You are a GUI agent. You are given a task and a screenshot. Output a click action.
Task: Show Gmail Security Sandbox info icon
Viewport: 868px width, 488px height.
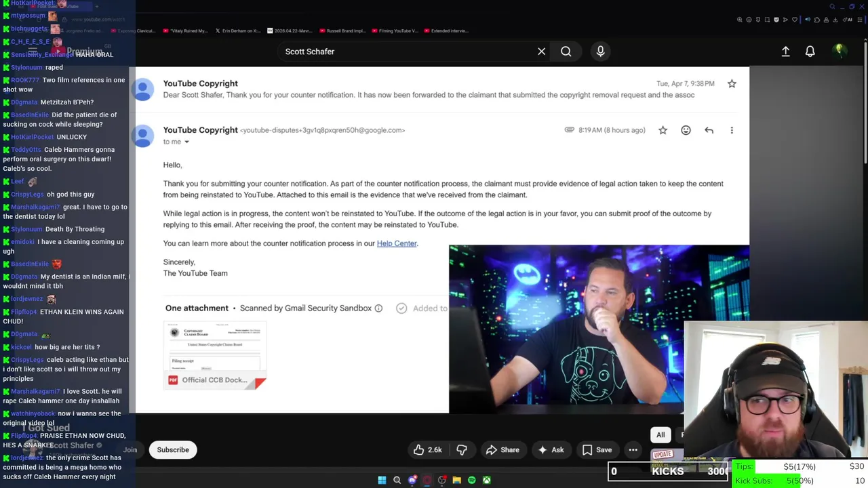tap(378, 308)
